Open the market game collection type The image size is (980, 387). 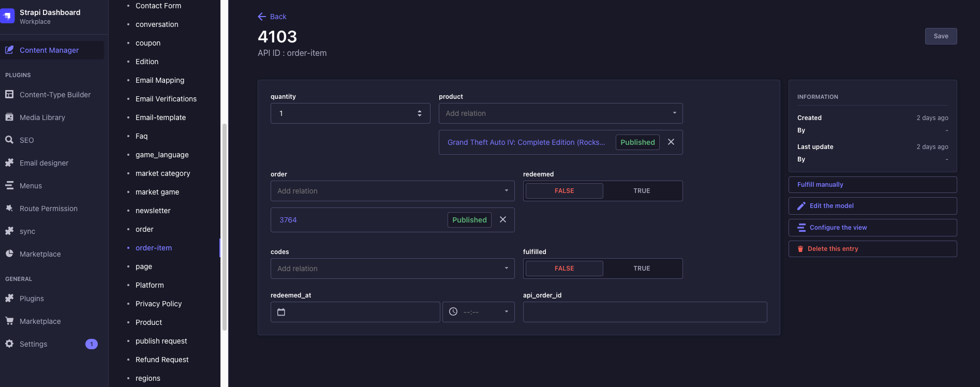[157, 192]
